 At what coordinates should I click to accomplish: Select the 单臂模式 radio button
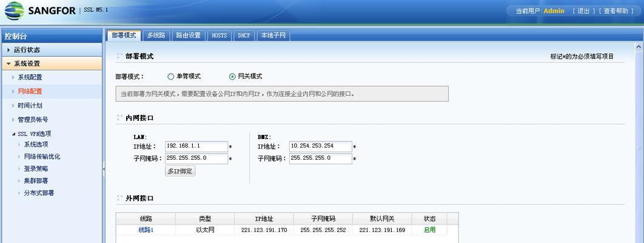click(171, 77)
